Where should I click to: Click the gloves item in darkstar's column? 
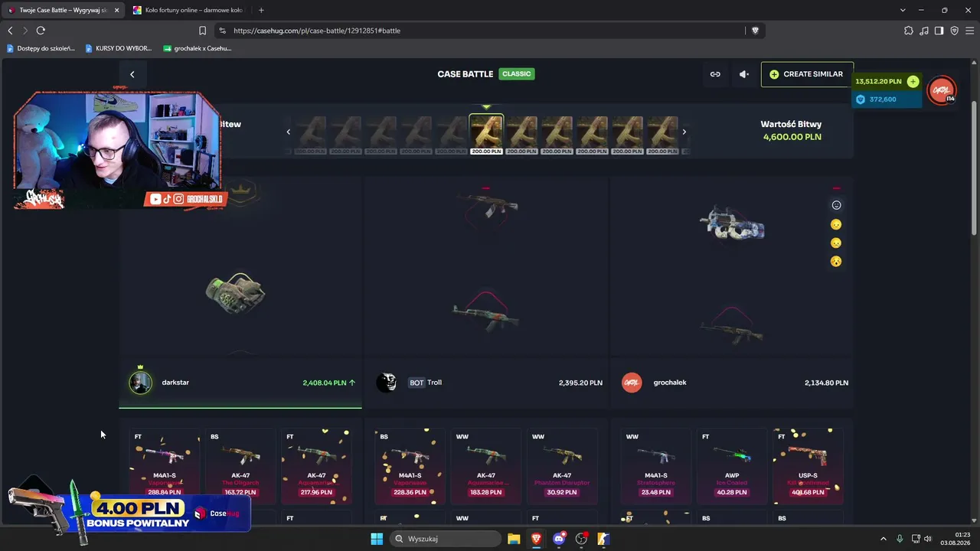tap(236, 292)
